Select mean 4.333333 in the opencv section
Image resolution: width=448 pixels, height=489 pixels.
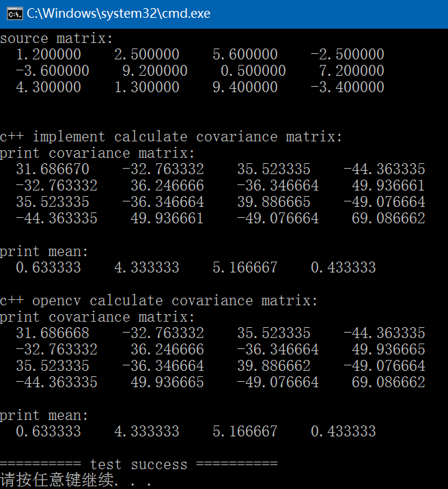[x=147, y=432]
